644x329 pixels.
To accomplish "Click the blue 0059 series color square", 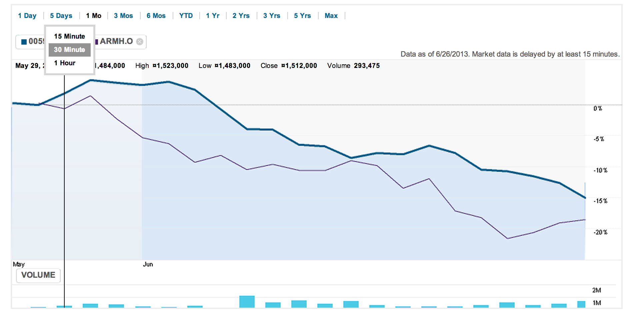I will pyautogui.click(x=24, y=42).
